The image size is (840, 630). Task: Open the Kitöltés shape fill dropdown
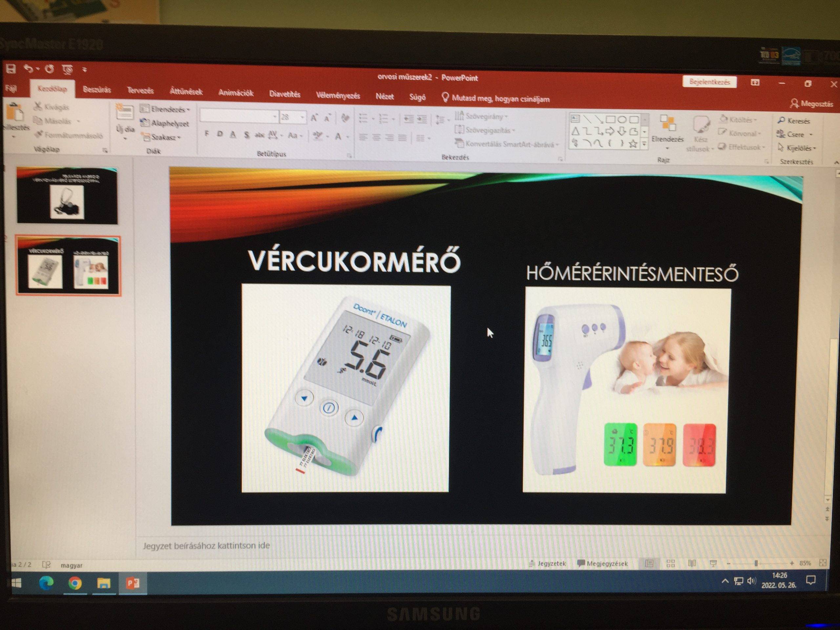click(x=738, y=120)
